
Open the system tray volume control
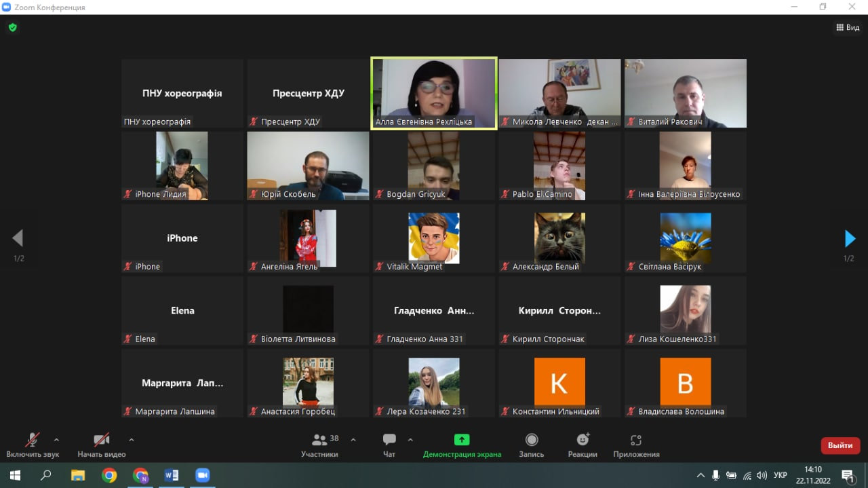tap(762, 475)
